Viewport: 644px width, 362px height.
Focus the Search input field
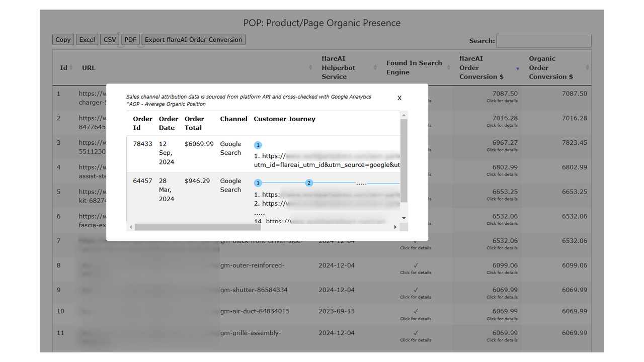544,41
